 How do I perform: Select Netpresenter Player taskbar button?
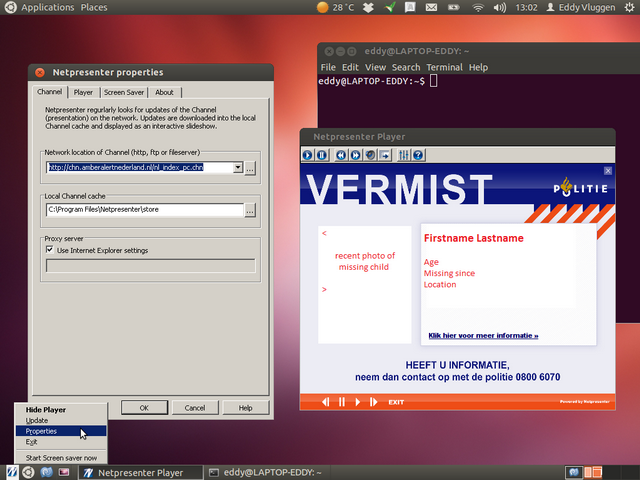(x=140, y=473)
